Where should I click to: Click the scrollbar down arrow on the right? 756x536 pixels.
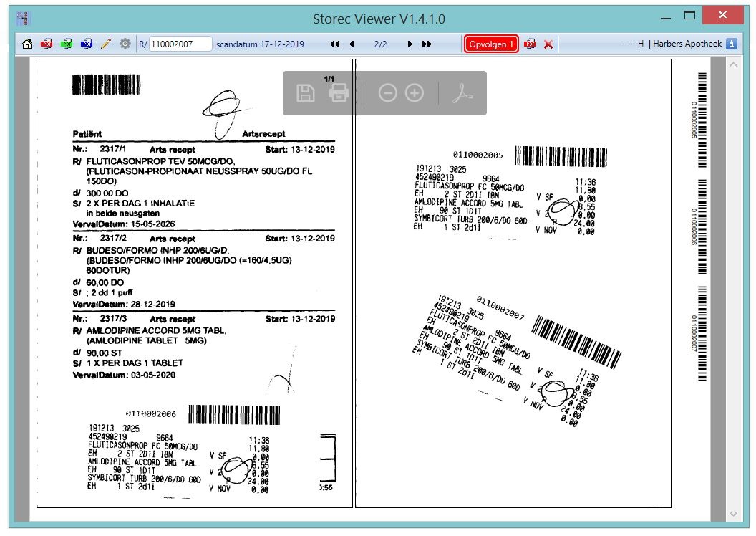733,515
